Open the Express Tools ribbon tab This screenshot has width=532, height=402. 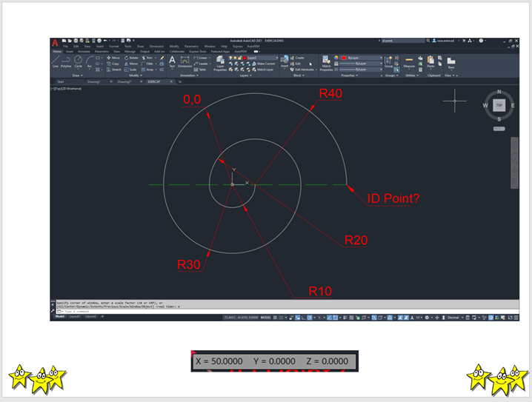coord(198,52)
